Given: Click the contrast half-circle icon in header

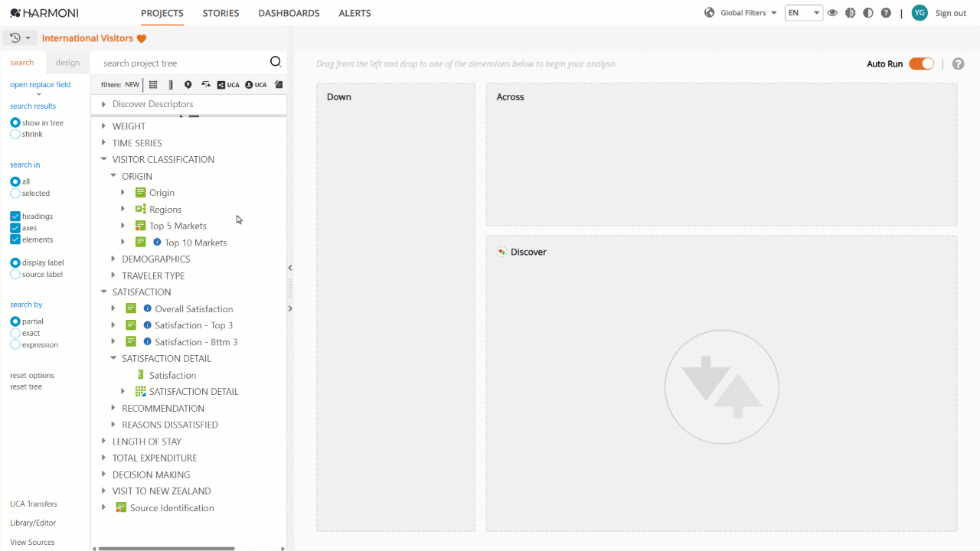Looking at the screenshot, I should point(867,13).
